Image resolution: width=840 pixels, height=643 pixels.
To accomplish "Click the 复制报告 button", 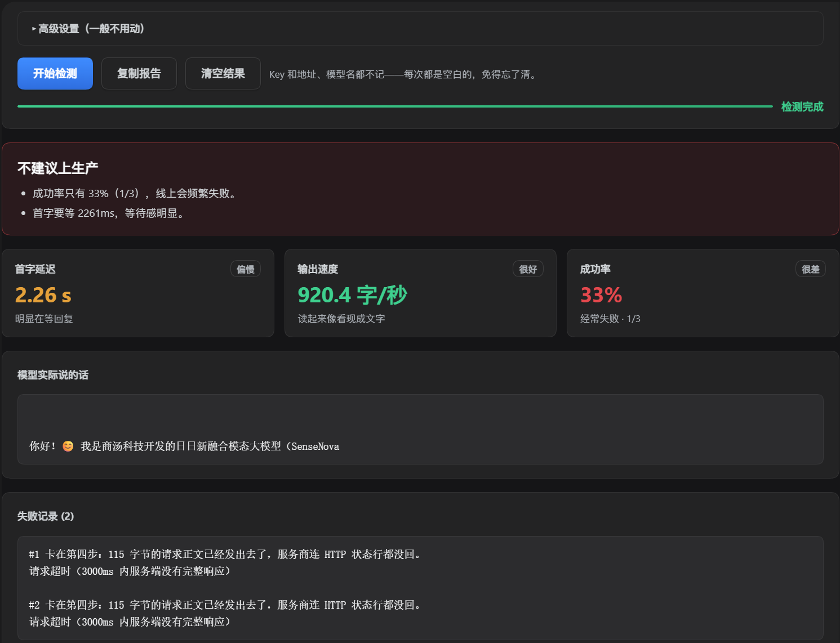I will click(139, 74).
